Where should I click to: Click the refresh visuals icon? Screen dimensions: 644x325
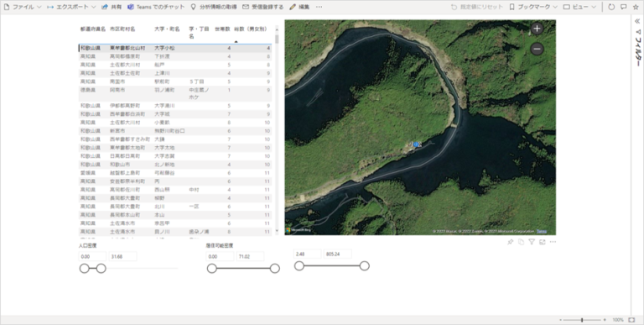point(611,7)
